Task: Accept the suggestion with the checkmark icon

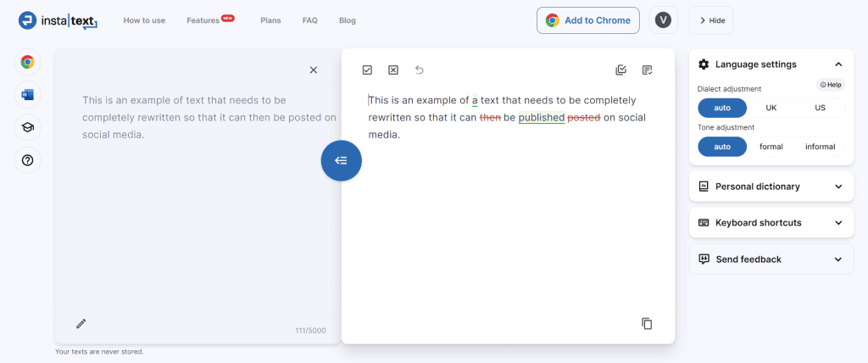Action: pos(367,70)
